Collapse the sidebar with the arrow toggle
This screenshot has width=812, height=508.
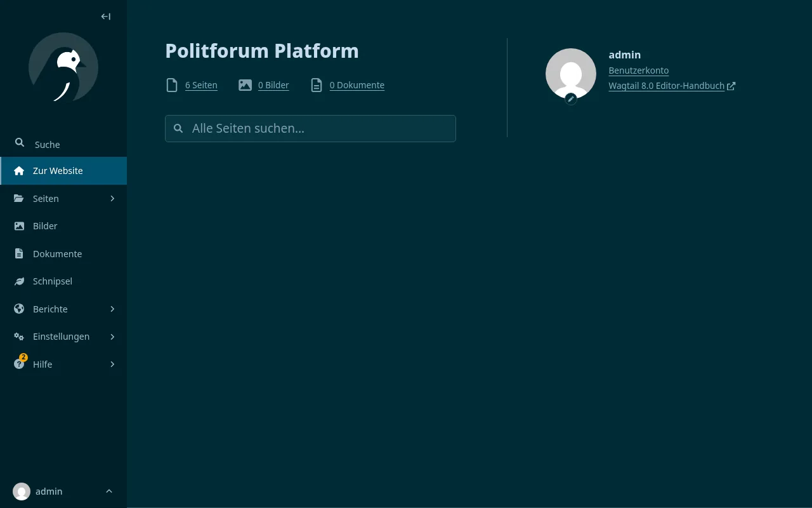tap(106, 17)
